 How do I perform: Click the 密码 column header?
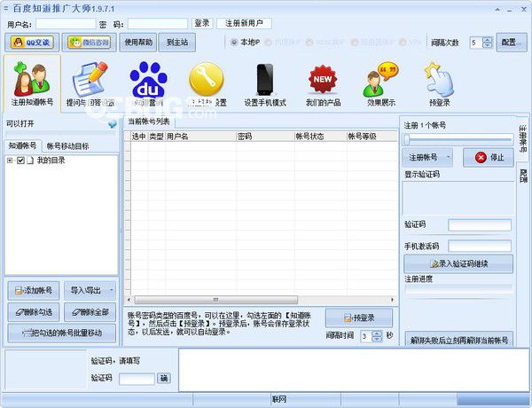[x=265, y=137]
